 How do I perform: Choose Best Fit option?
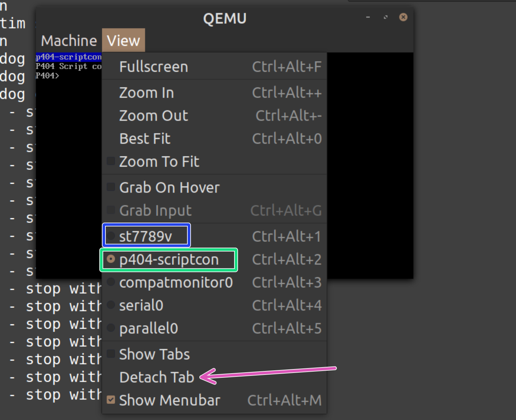[214, 139]
